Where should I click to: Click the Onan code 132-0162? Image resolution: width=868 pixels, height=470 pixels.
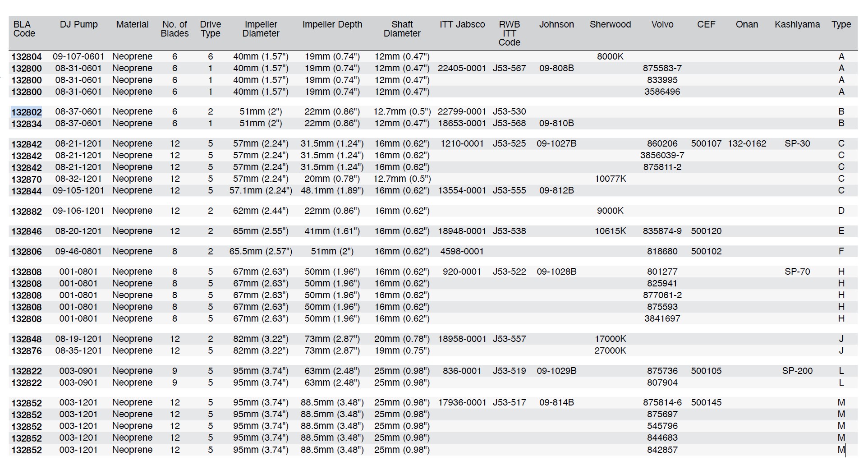[x=747, y=144]
